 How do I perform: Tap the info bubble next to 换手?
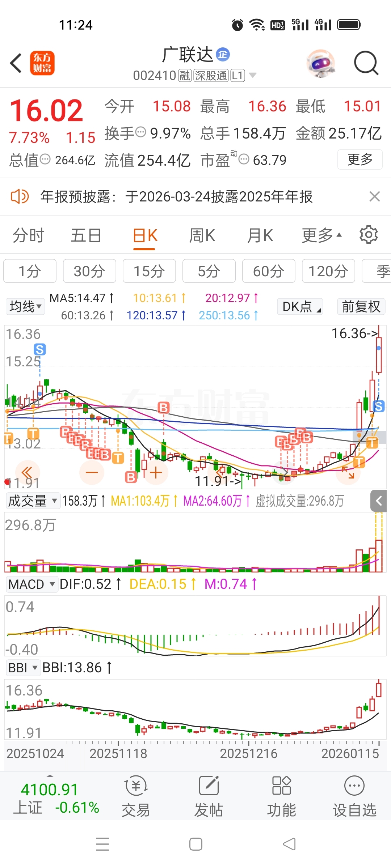coord(140,132)
